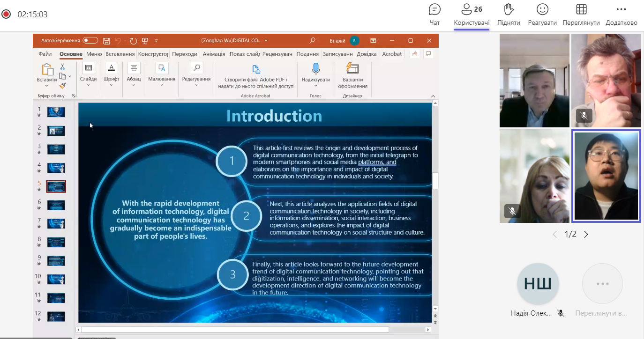This screenshot has width=644, height=339.
Task: Click the ribbon display options icon
Action: pos(373,41)
